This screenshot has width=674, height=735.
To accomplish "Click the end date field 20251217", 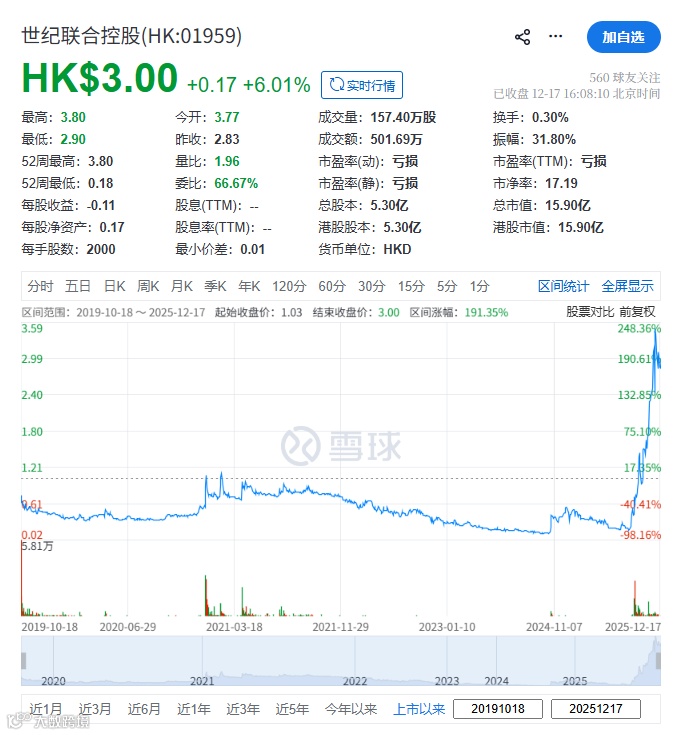I will [596, 709].
